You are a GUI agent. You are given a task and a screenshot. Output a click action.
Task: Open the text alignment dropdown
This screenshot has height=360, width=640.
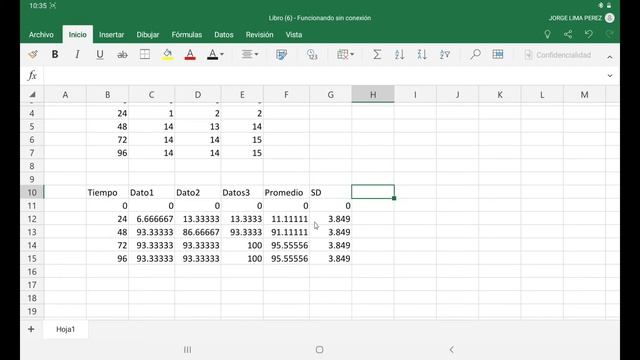249,54
